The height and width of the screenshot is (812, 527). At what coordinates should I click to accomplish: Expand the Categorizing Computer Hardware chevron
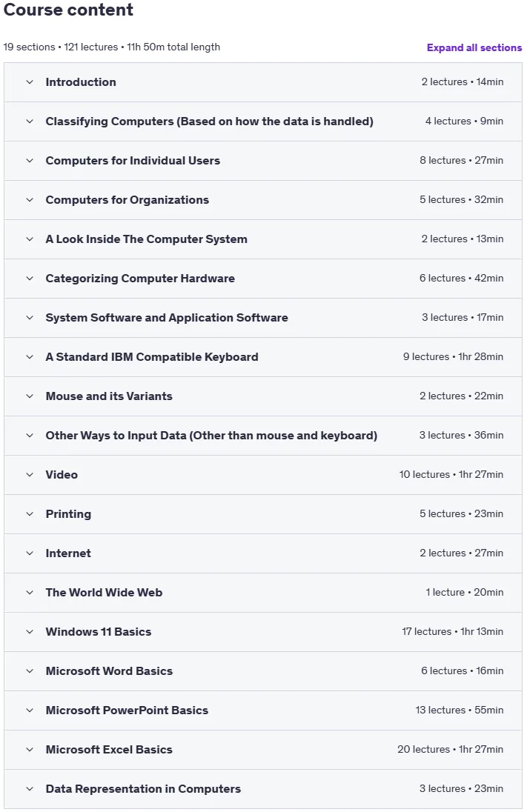[30, 278]
